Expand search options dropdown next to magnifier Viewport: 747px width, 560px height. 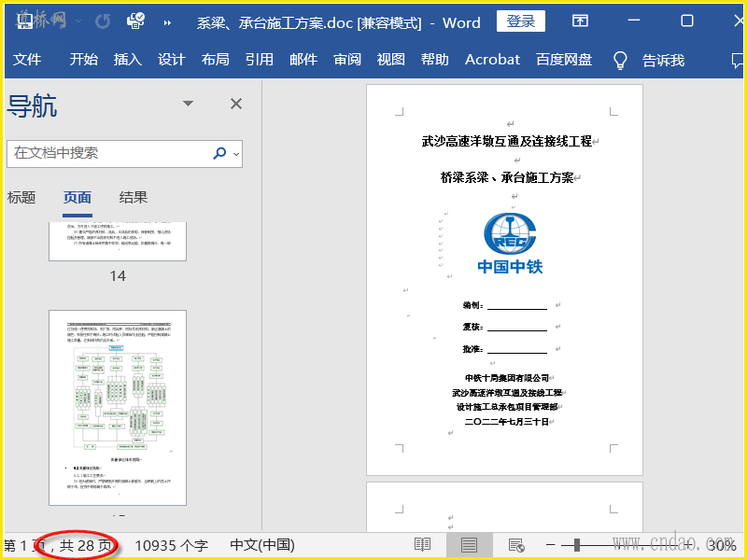(236, 154)
